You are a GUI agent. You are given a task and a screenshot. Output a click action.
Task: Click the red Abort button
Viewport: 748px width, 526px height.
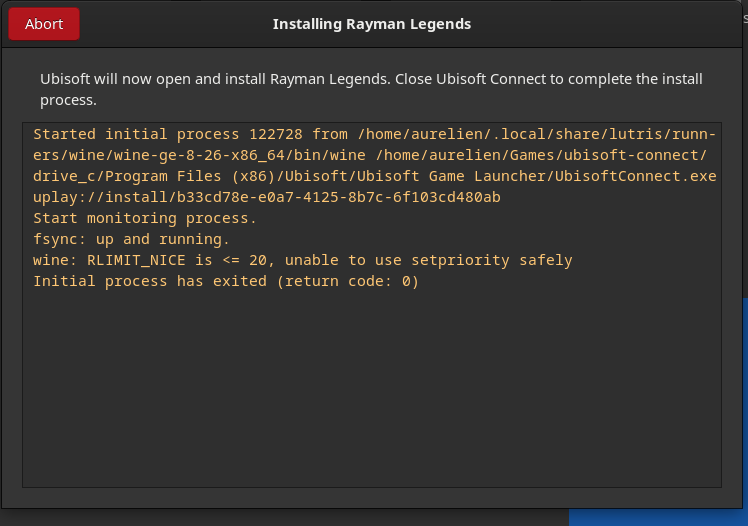44,24
